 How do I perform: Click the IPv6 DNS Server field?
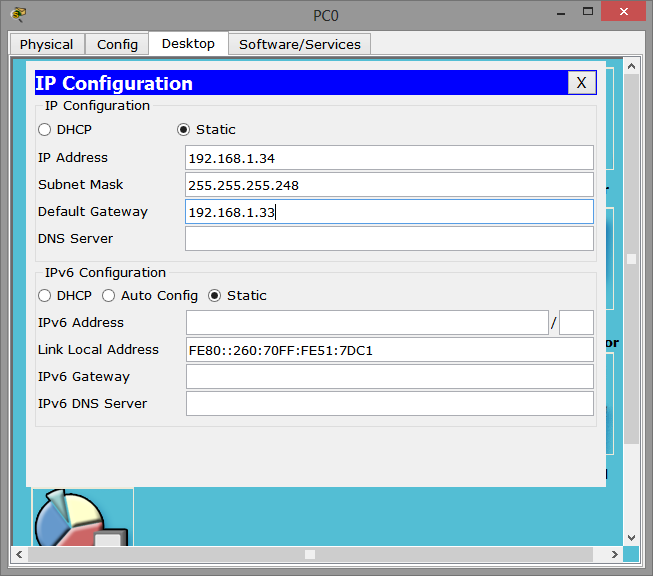(390, 404)
